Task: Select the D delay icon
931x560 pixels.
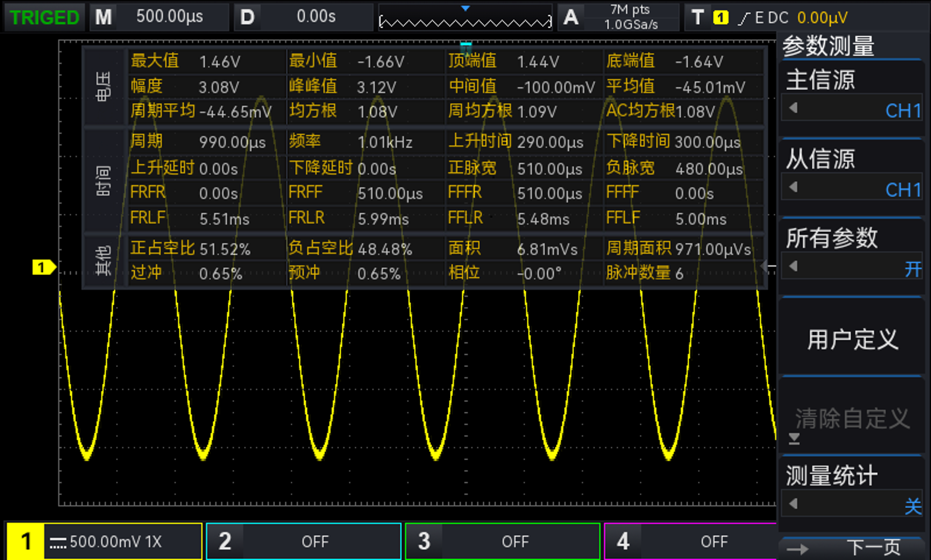Action: click(x=247, y=17)
